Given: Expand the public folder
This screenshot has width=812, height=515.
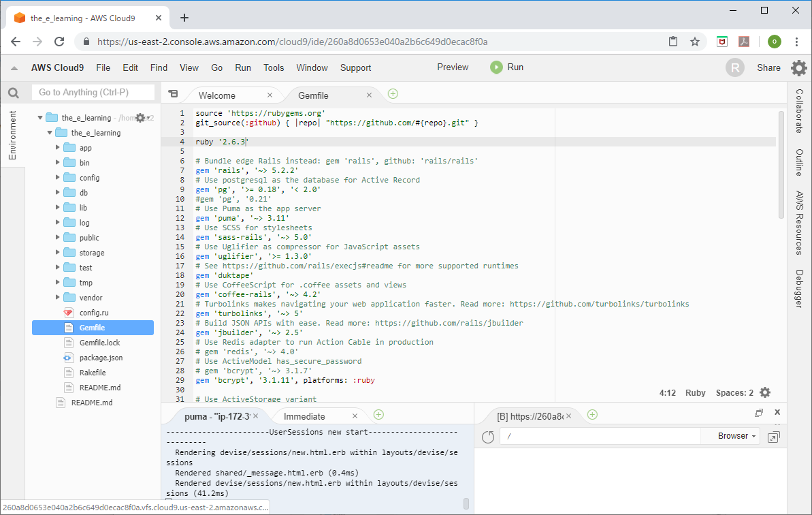Looking at the screenshot, I should 57,238.
